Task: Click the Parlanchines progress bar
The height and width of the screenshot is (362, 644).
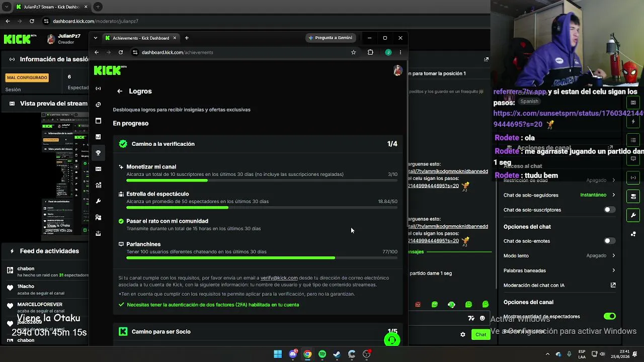Action: 262,257
